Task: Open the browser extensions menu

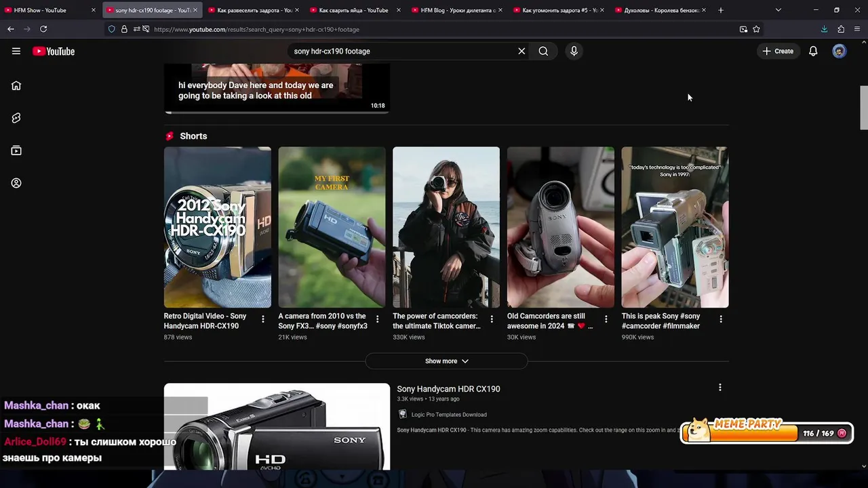Action: [841, 29]
